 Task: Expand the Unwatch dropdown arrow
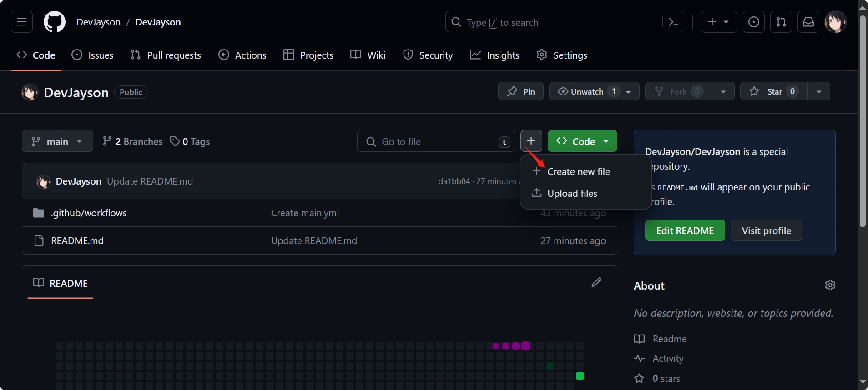point(629,91)
